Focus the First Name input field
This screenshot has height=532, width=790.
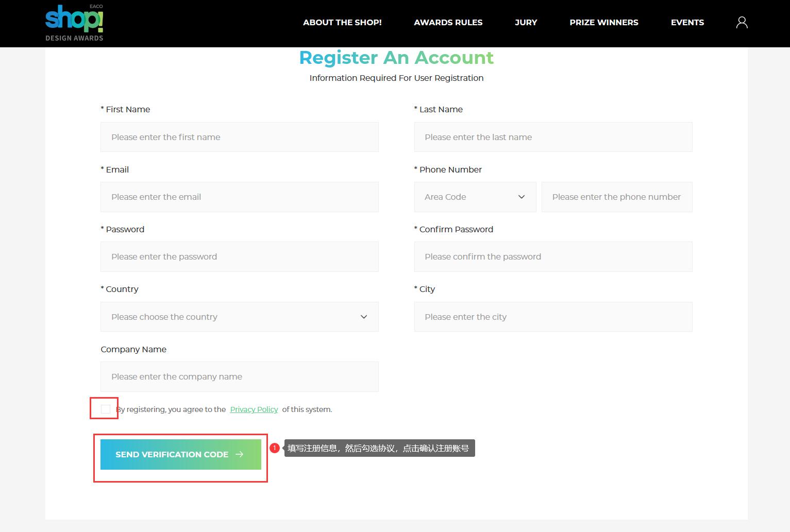click(x=239, y=137)
